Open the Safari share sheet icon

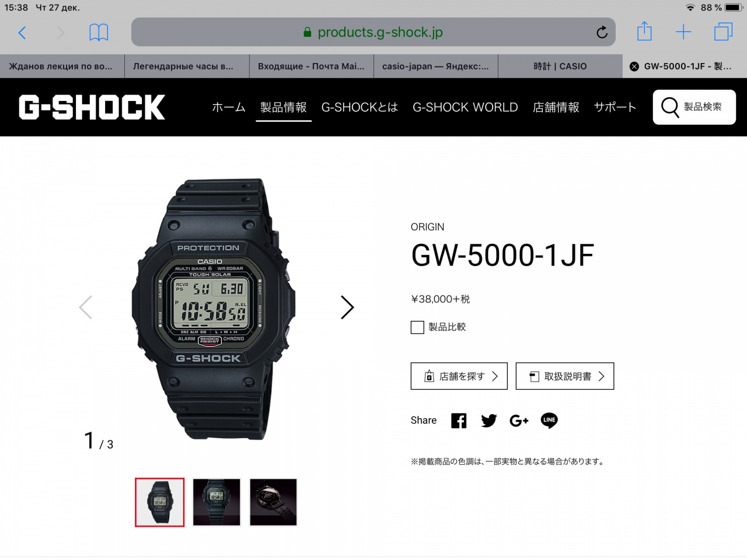click(644, 32)
